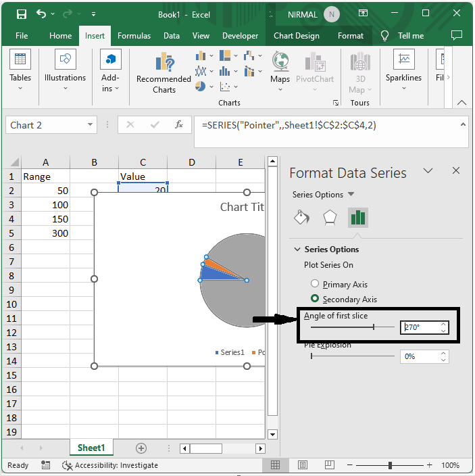Open the Sparklines group
The image size is (475, 476).
click(403, 70)
